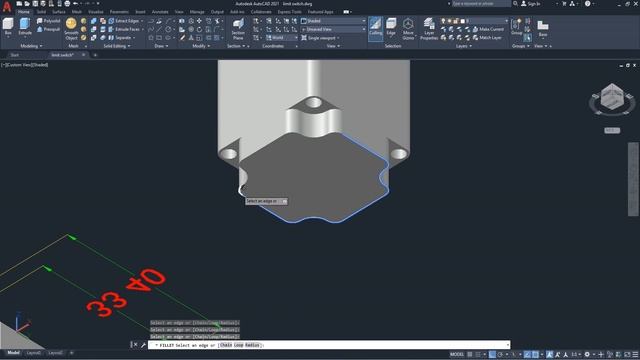Click the Group tool

(x=516, y=27)
